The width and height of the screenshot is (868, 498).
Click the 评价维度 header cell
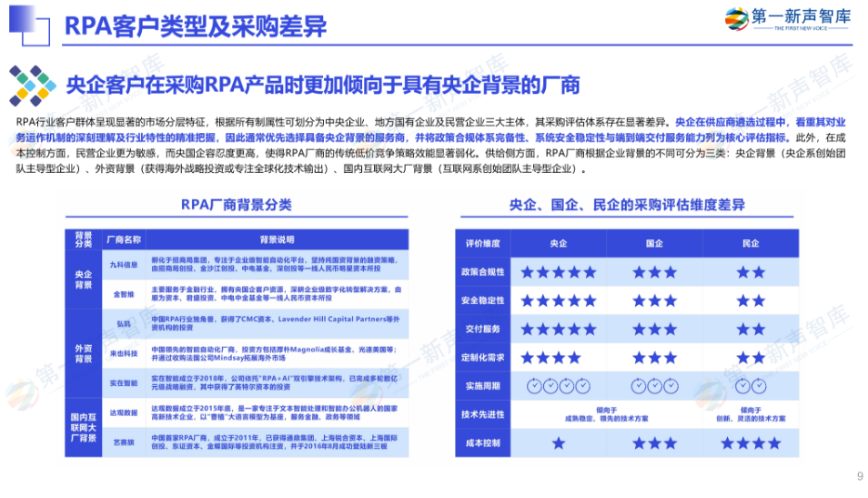pos(483,243)
